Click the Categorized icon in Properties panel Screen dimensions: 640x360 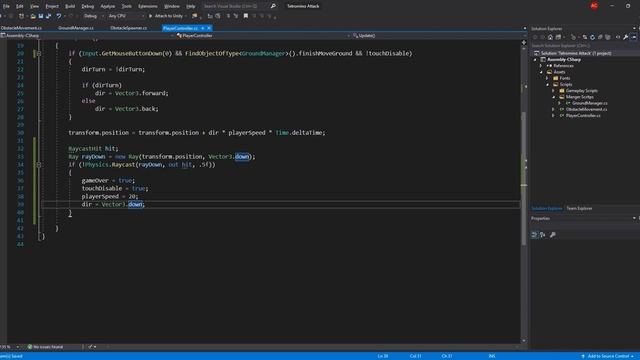point(534,234)
